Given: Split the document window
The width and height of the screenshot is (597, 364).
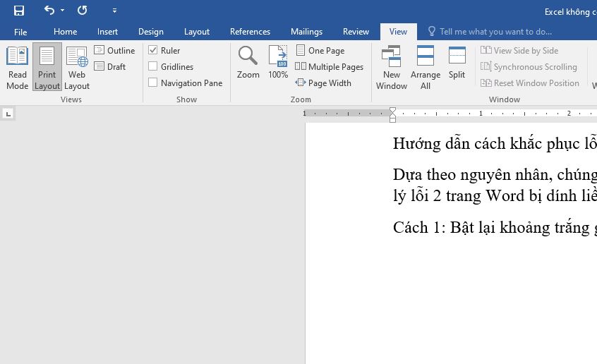Looking at the screenshot, I should click(x=457, y=63).
